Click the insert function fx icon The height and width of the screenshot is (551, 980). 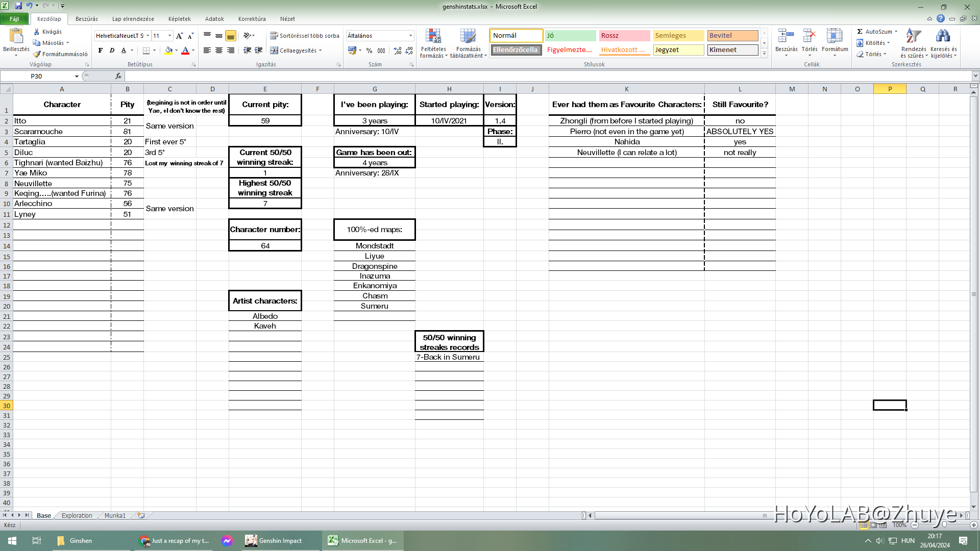[118, 76]
